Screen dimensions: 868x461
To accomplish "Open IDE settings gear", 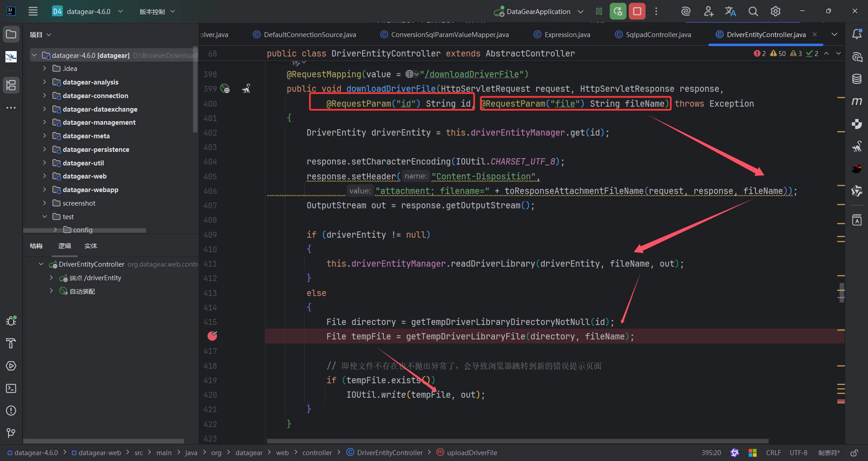I will pos(776,11).
